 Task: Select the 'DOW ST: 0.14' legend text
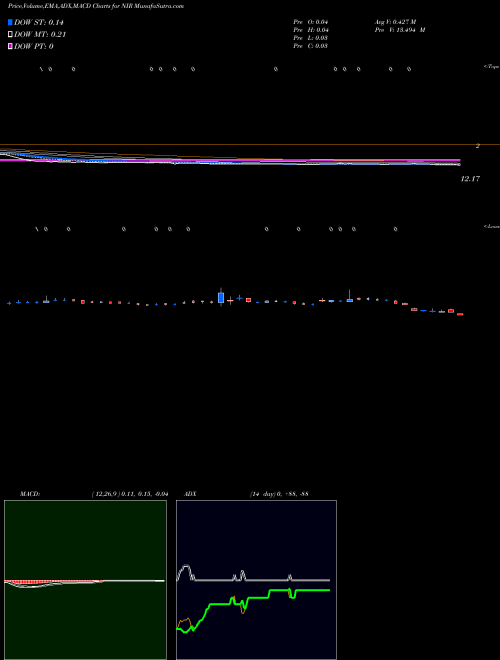coord(39,22)
